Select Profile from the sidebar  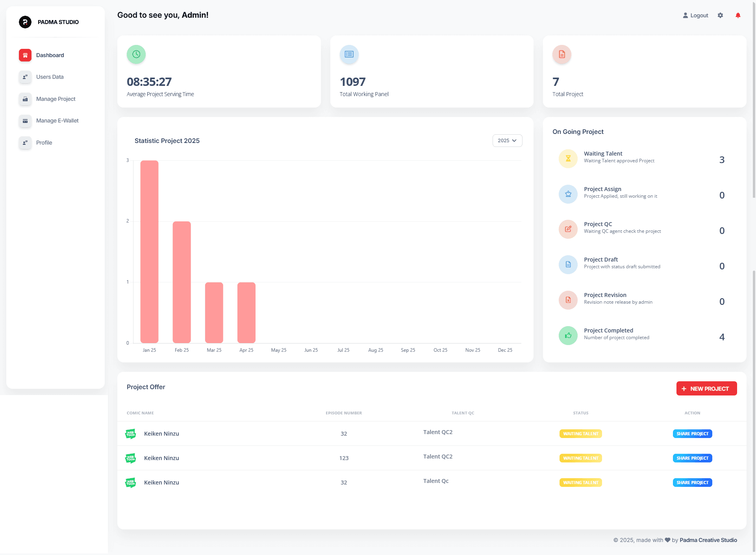44,143
